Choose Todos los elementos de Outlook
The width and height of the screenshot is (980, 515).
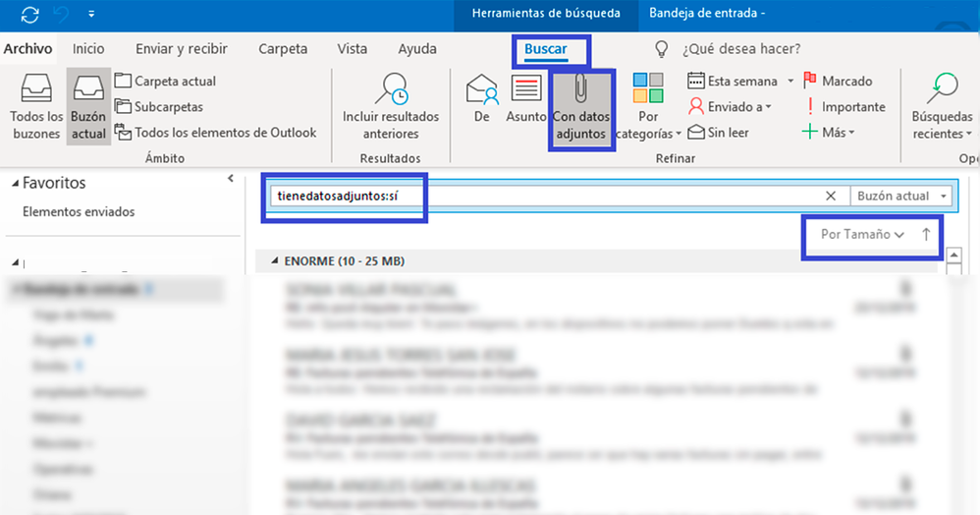pos(216,132)
